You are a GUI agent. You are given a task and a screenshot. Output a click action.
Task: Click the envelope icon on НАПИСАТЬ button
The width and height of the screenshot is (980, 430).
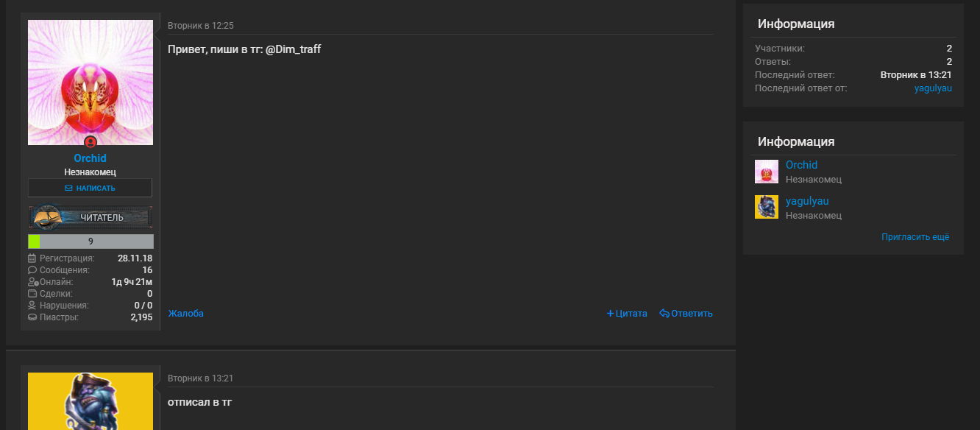[68, 188]
